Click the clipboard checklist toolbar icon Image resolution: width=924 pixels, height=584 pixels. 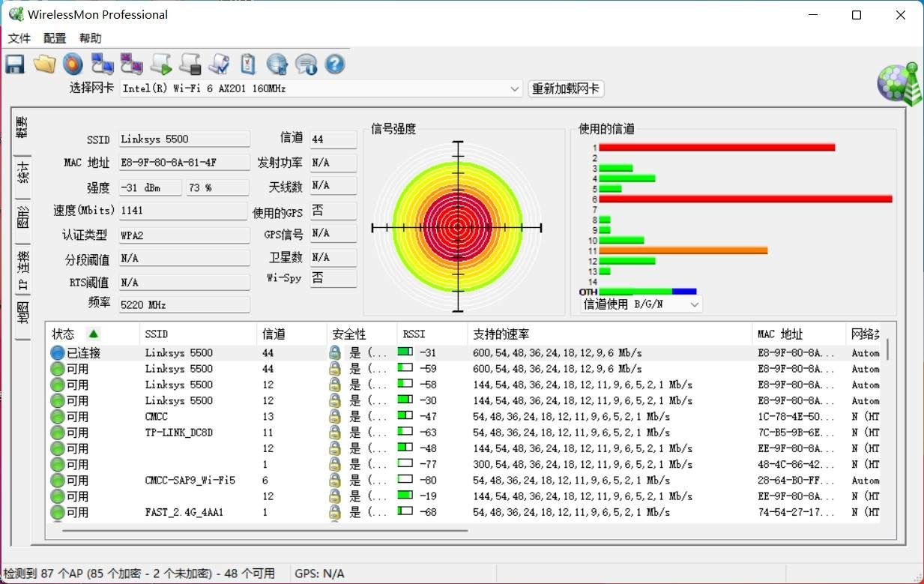click(248, 64)
